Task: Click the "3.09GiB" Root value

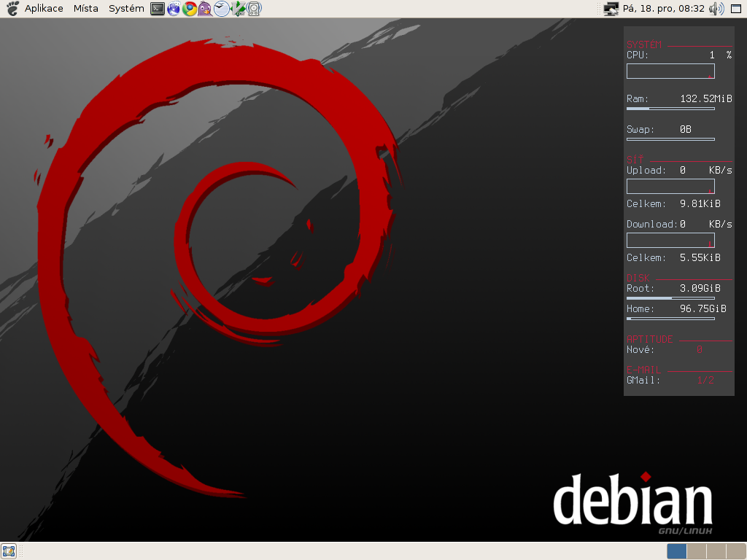Action: pyautogui.click(x=700, y=288)
